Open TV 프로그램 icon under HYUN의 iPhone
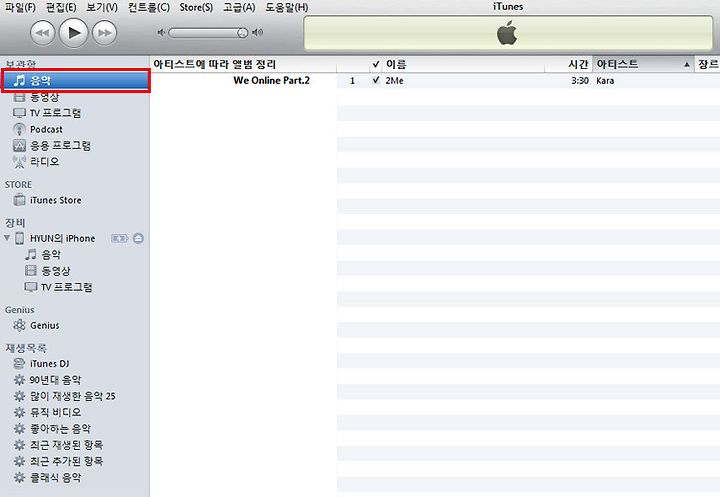The image size is (720, 497). coord(31,287)
